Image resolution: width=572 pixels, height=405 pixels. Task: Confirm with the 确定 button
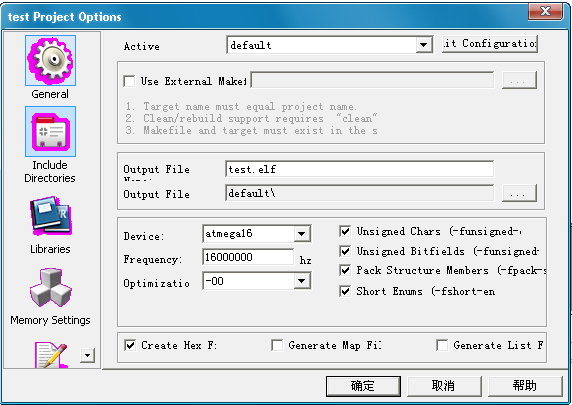tap(363, 386)
